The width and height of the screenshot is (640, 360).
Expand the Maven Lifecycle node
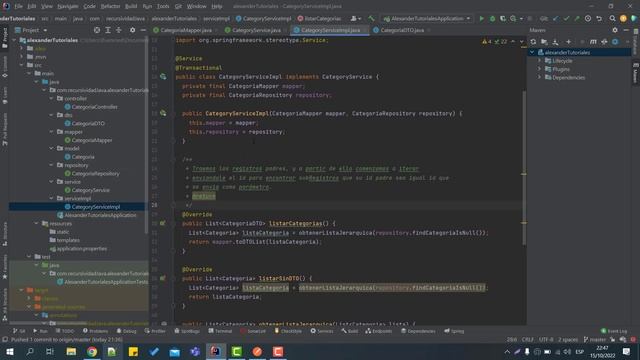[x=540, y=61]
